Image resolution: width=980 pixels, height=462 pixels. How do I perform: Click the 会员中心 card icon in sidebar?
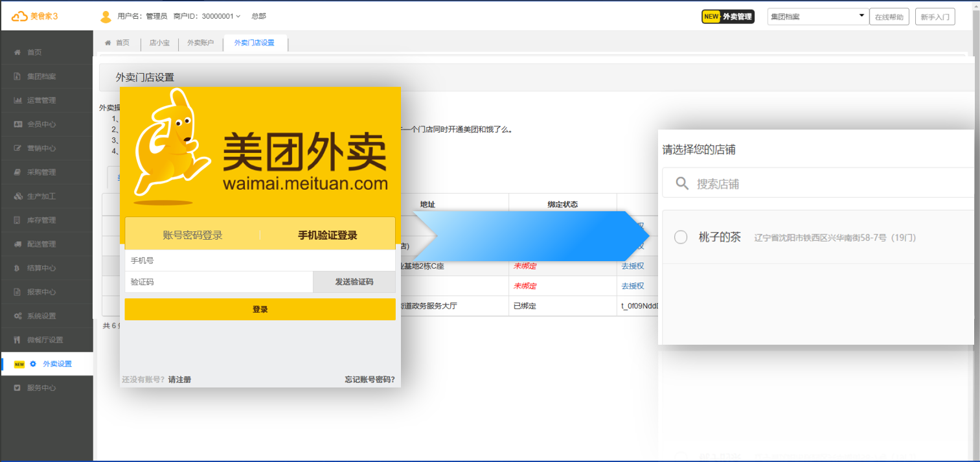pos(17,124)
